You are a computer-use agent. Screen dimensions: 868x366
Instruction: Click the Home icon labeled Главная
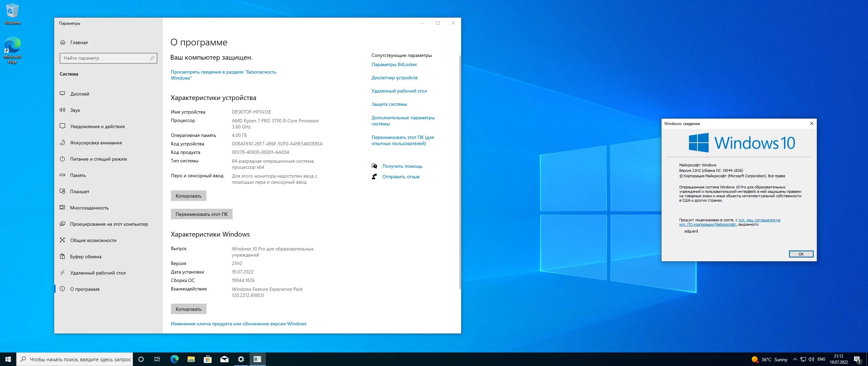(x=63, y=42)
